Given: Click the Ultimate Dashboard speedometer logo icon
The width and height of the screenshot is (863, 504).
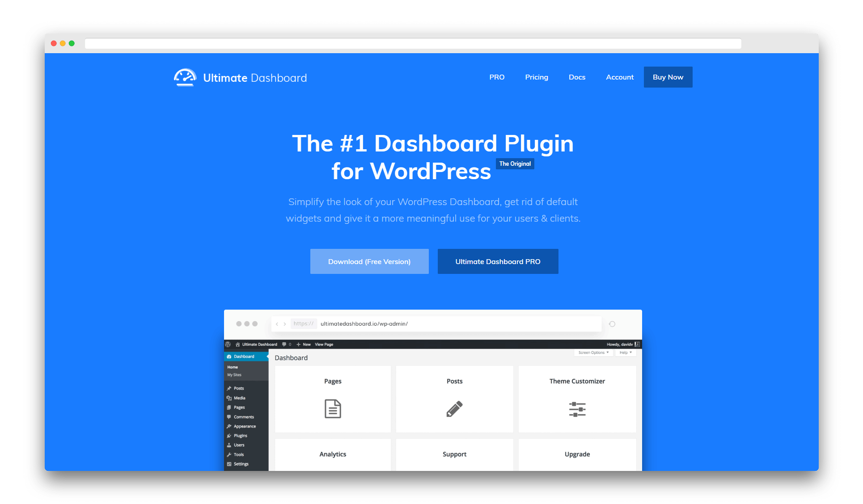Looking at the screenshot, I should 185,77.
